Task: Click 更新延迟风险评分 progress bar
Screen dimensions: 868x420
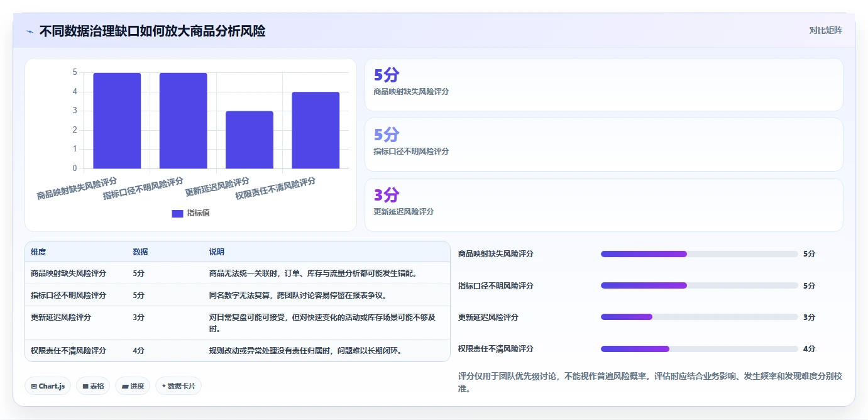Action: [699, 317]
